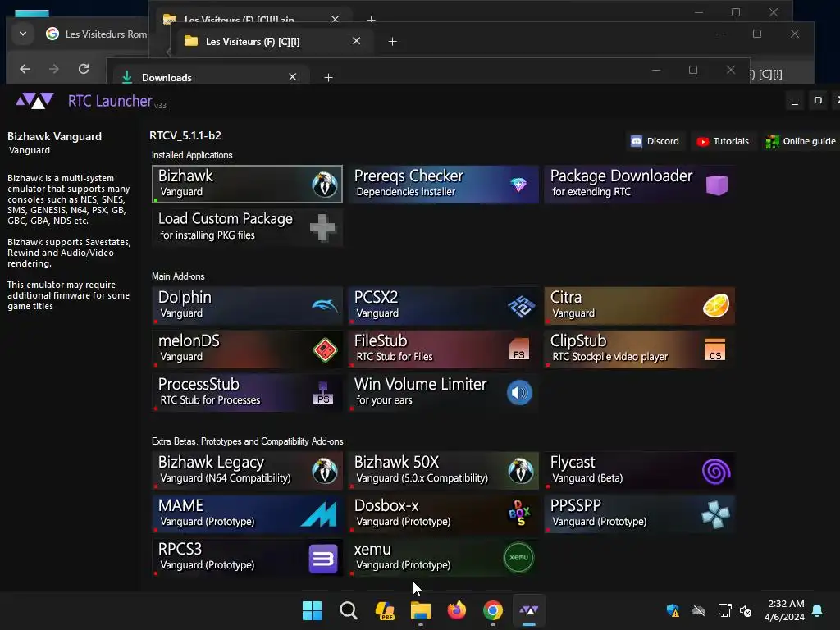Open the Bizhawk Vanguard eagle icon
Image resolution: width=840 pixels, height=630 pixels.
click(x=325, y=185)
